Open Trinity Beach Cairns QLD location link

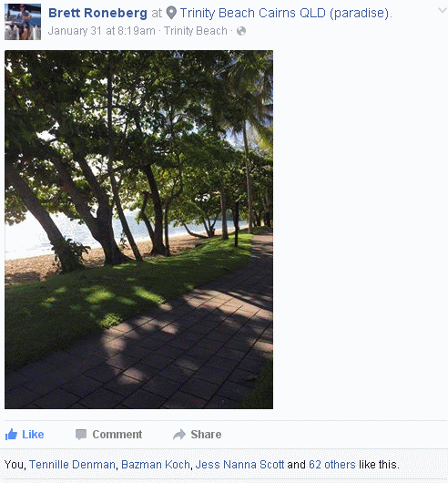(285, 13)
